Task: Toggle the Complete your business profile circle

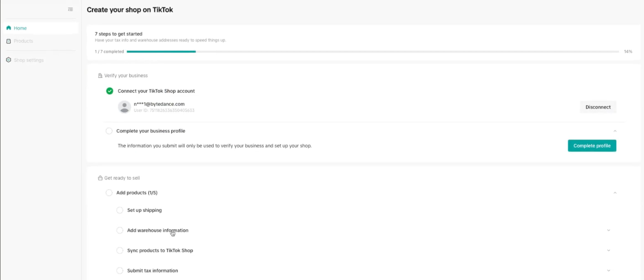Action: pos(109,131)
